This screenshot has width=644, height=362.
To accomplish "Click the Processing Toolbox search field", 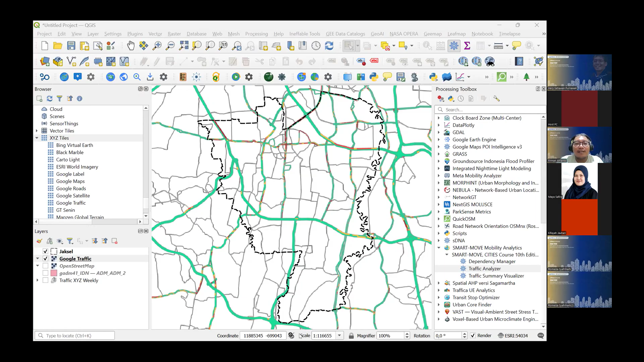I will pyautogui.click(x=490, y=110).
